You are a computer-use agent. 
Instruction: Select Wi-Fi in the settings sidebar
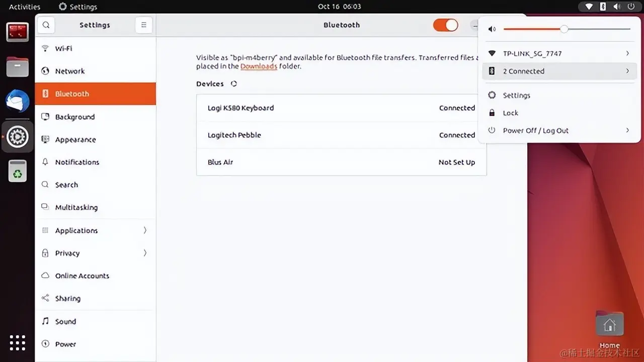pos(96,48)
